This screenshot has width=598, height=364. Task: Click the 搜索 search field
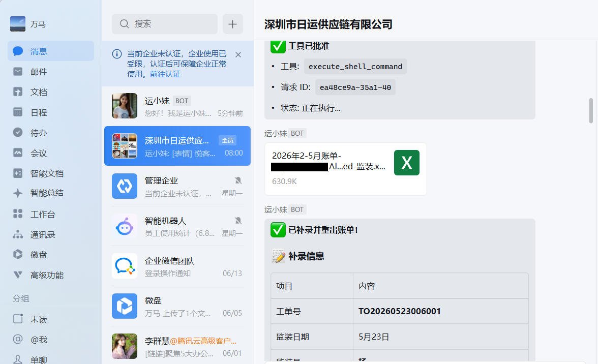click(x=165, y=24)
